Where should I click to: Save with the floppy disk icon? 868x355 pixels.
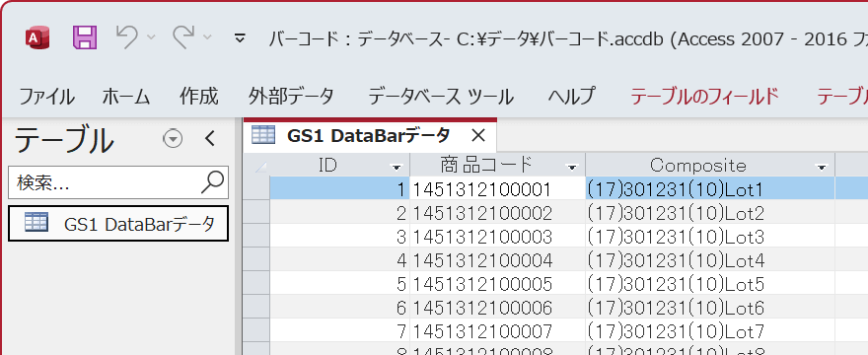85,37
